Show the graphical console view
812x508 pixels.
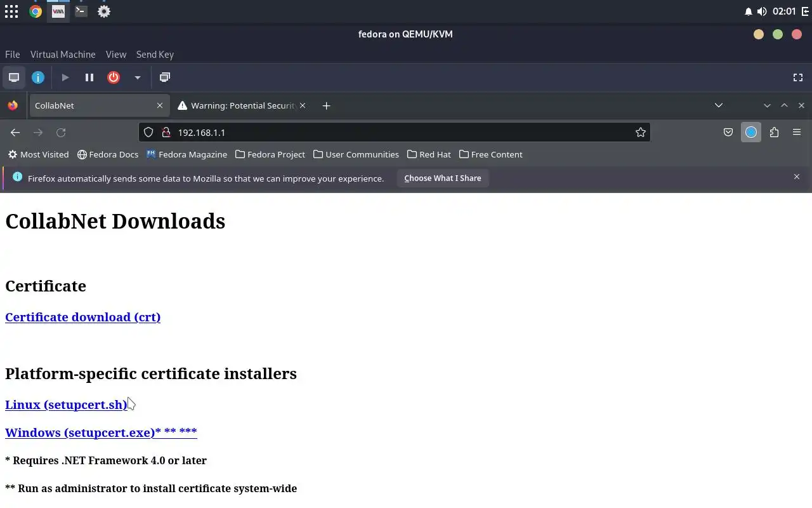[x=14, y=77]
